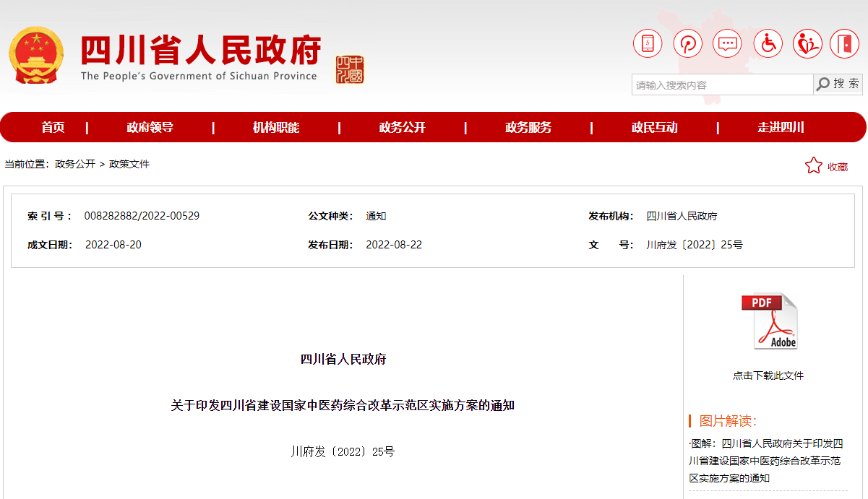Click the 通知 document type value
This screenshot has height=499, width=868.
376,216
